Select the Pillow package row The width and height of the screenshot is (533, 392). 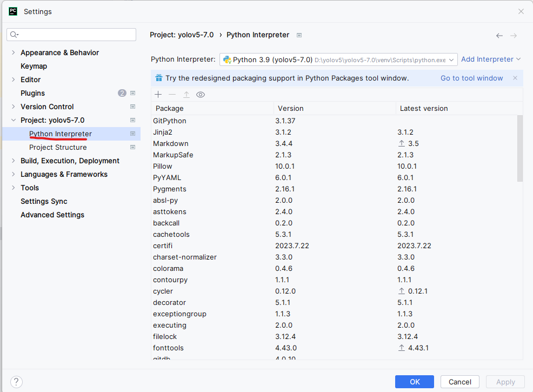pos(334,166)
